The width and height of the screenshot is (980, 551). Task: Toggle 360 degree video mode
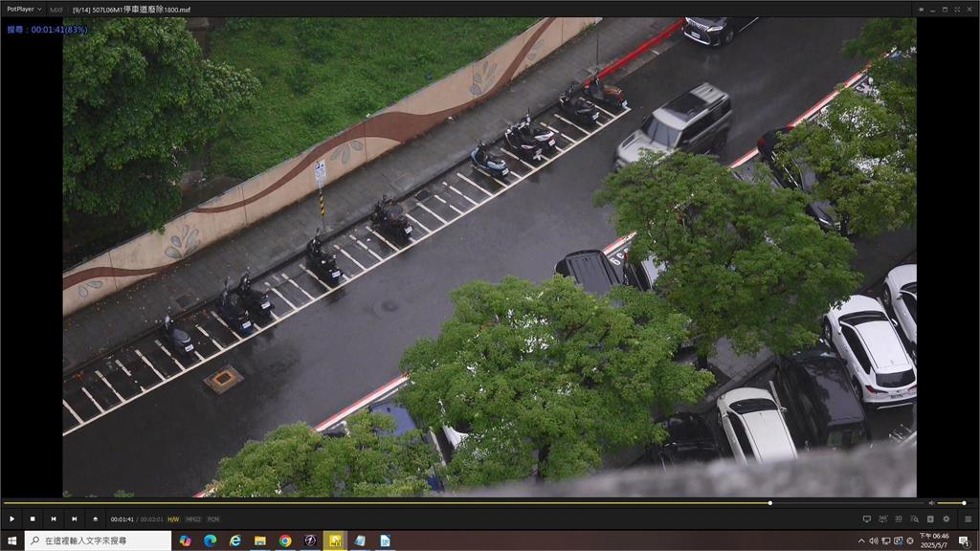pos(882,518)
